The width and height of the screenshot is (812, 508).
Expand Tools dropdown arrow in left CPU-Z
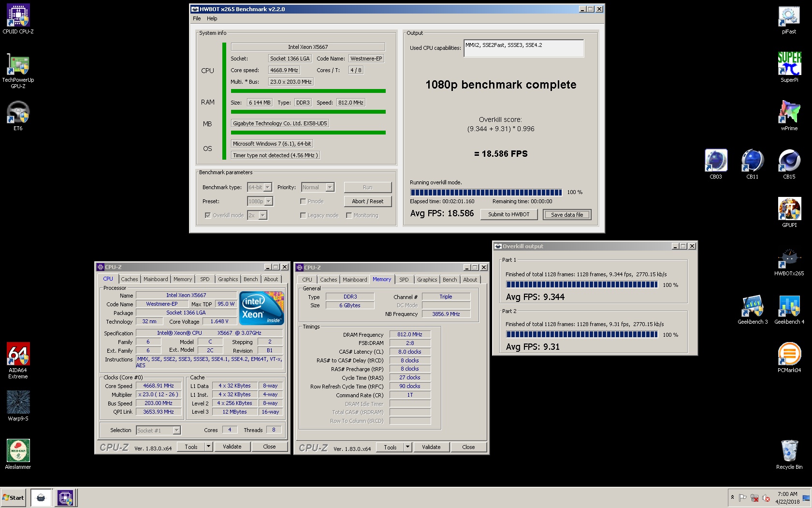pos(209,447)
